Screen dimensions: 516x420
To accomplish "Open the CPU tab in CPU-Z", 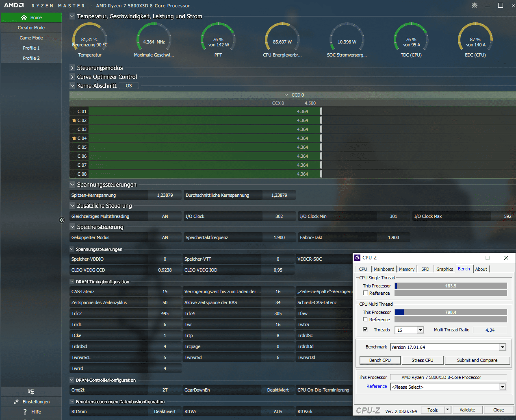I will tap(363, 269).
